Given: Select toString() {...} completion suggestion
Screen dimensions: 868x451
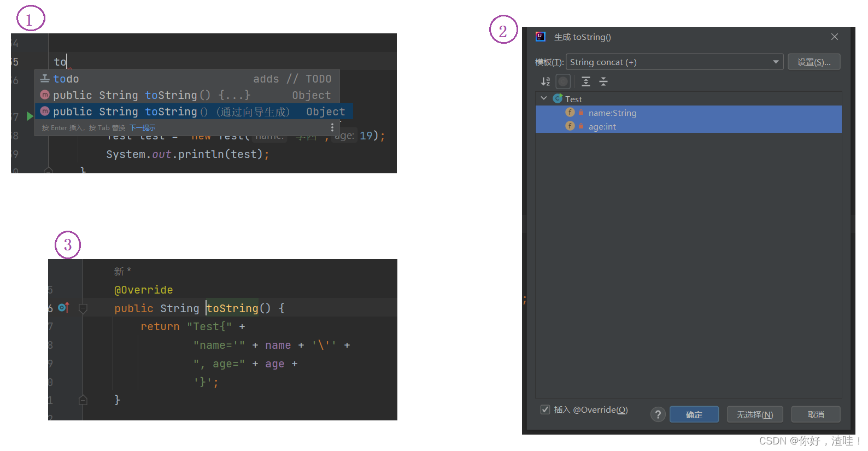Looking at the screenshot, I should click(187, 95).
